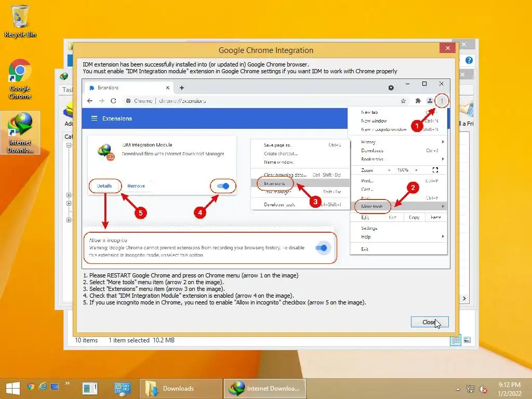Click the '10 items' status bar text

(x=86, y=340)
